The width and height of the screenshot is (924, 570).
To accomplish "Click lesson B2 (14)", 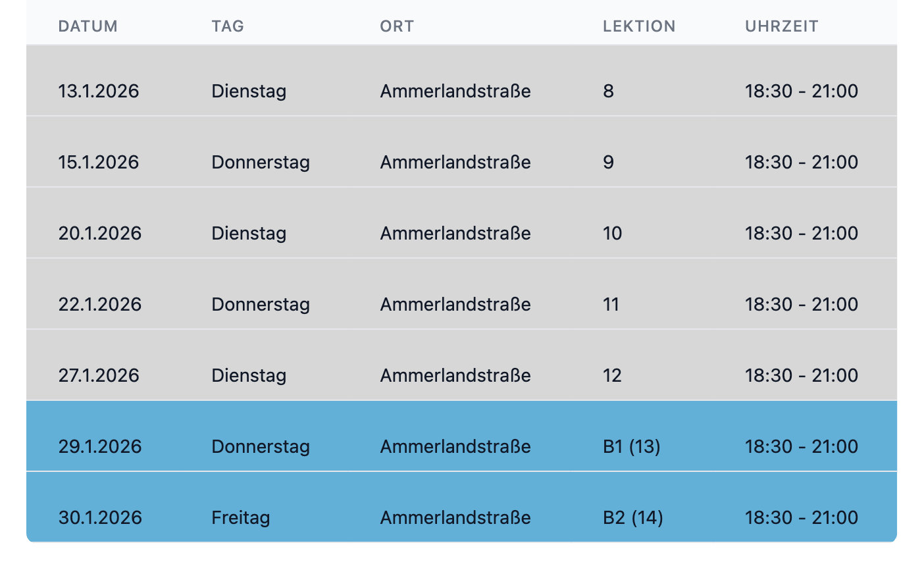I will pos(632,517).
